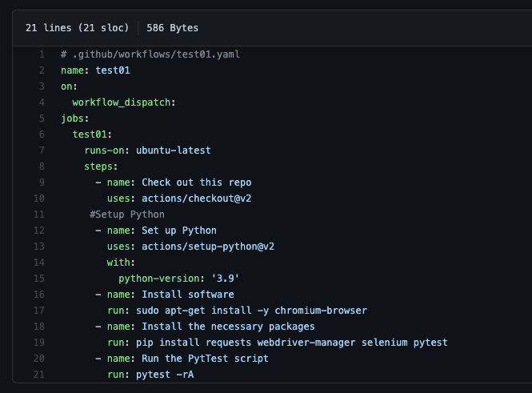Click the '586 Bytes' file size text
Image resolution: width=532 pixels, height=393 pixels.
(172, 28)
